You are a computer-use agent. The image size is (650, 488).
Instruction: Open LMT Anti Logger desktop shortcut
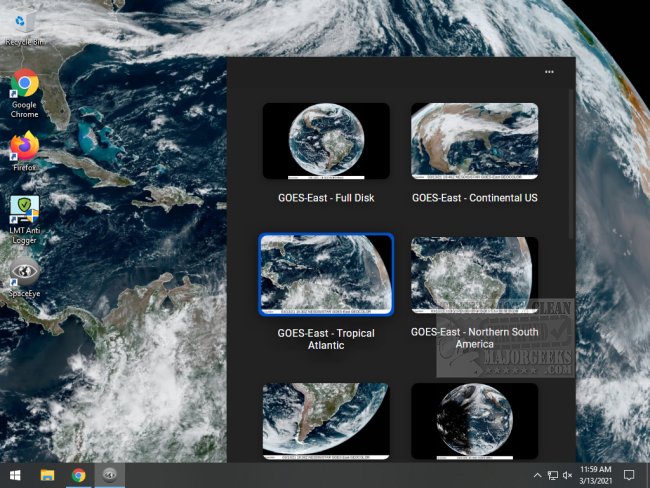[24, 220]
